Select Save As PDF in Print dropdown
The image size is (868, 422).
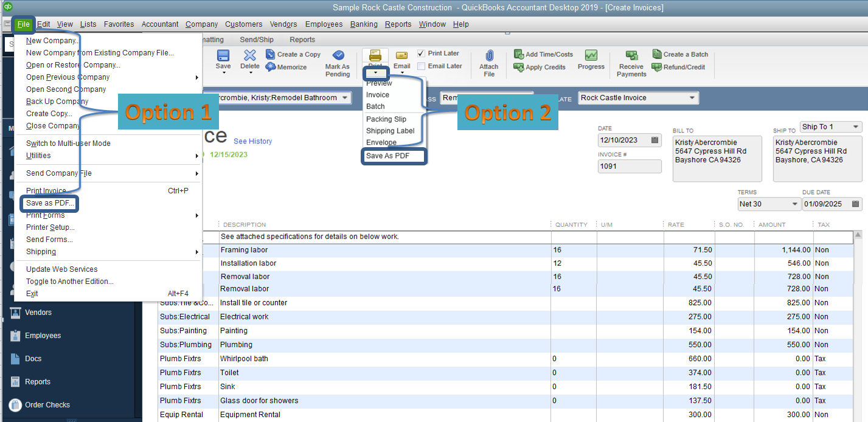(x=387, y=156)
